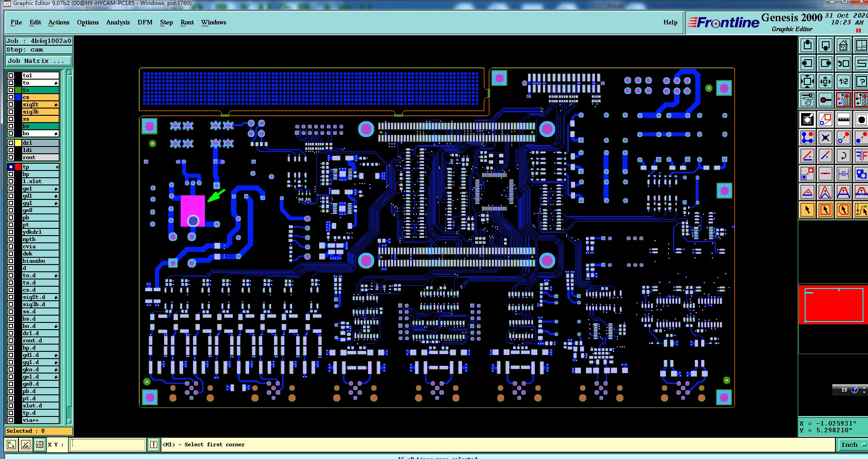Toggle the checkbox for layer rout

point(11,157)
